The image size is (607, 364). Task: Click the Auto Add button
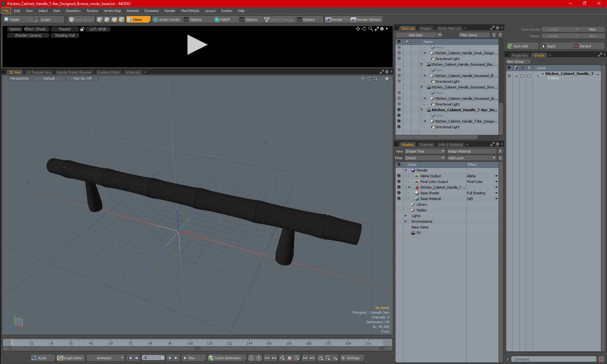tap(522, 46)
